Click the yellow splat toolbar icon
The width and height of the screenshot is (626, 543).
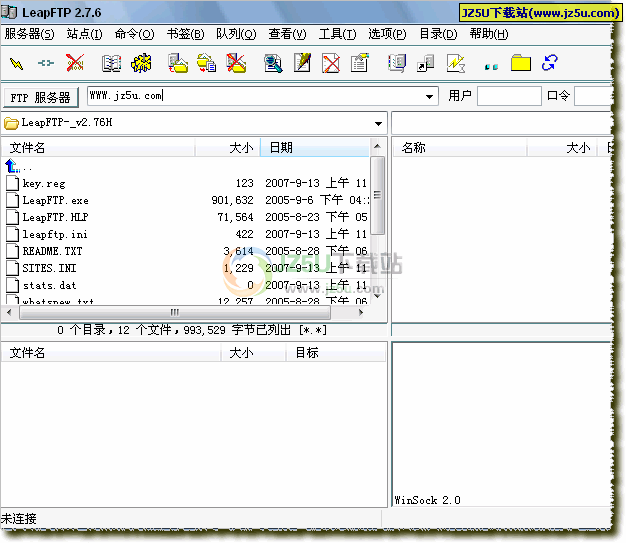[x=141, y=63]
